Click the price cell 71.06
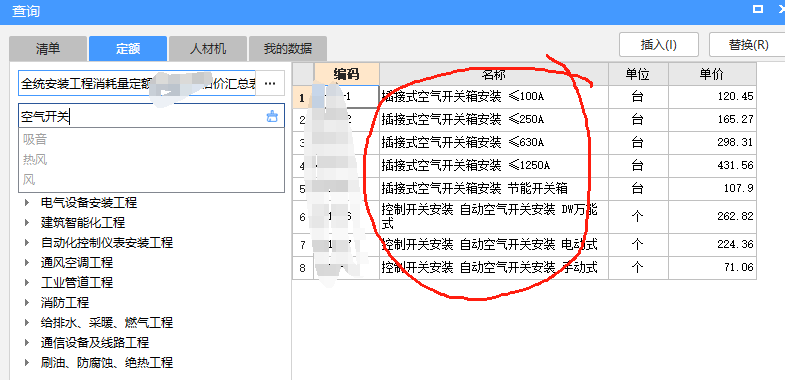 tap(712, 268)
